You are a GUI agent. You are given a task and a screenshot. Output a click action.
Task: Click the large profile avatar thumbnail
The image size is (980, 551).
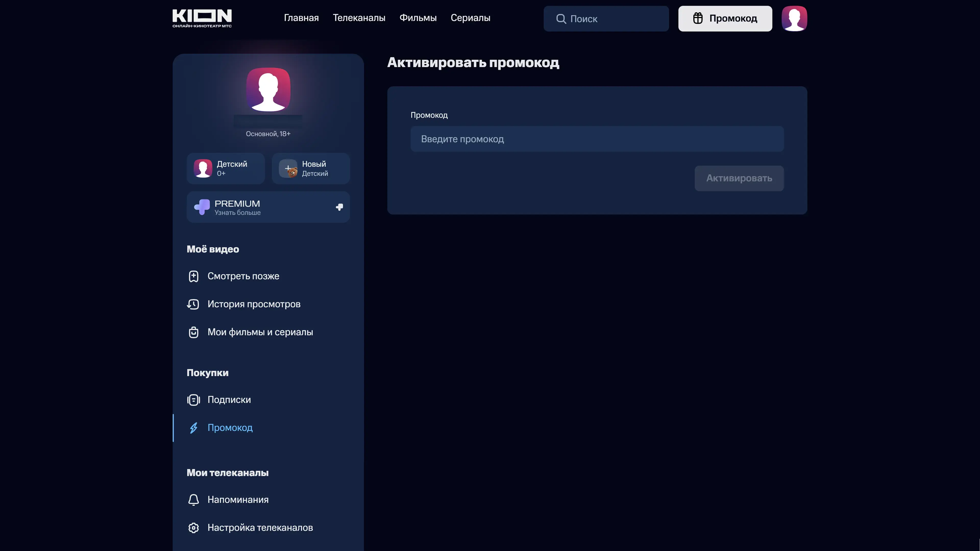268,89
